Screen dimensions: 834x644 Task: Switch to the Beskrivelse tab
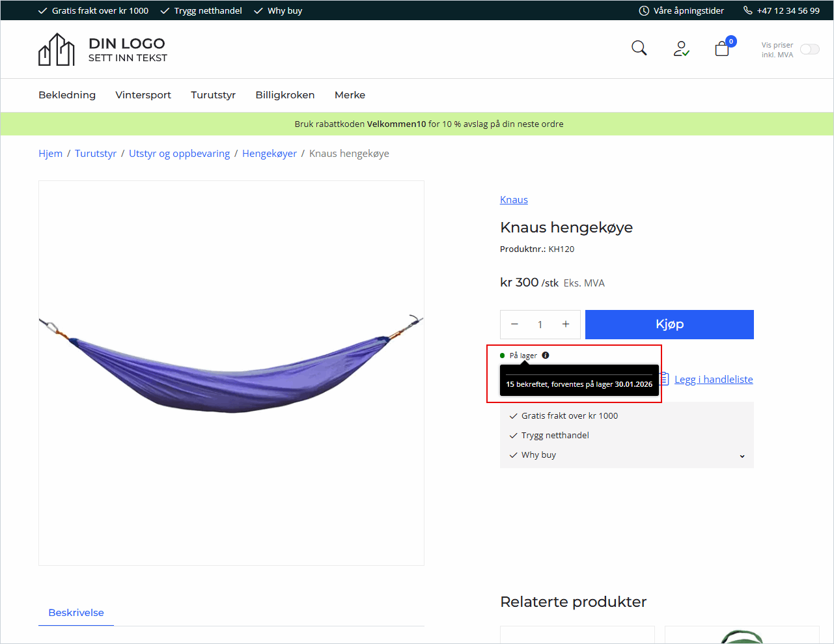(76, 613)
